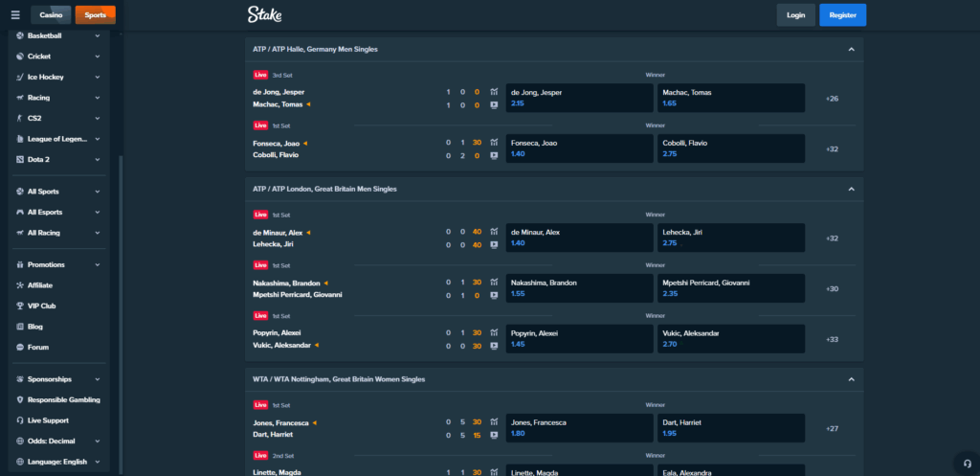Screen dimensions: 980x476
Task: Open All Racing menu item
Action: [x=58, y=233]
